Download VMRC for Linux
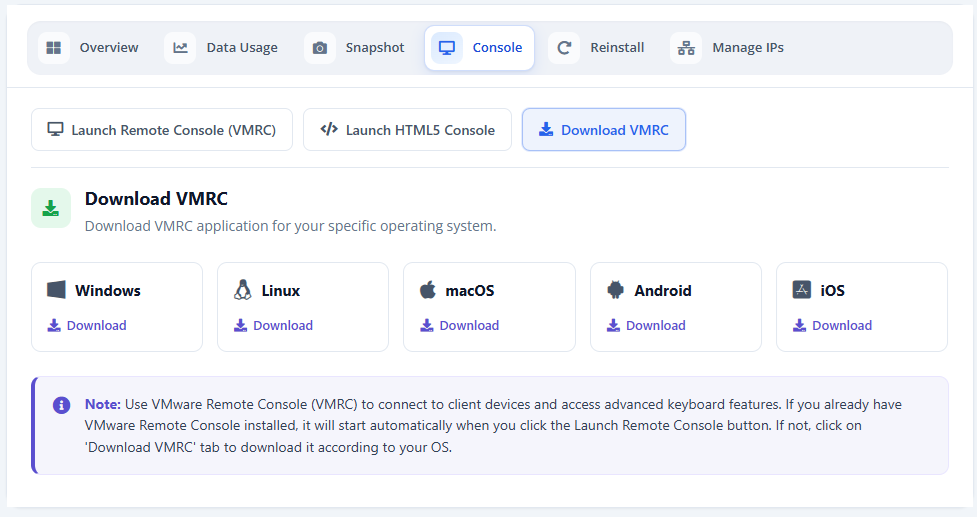977x517 pixels. [274, 325]
